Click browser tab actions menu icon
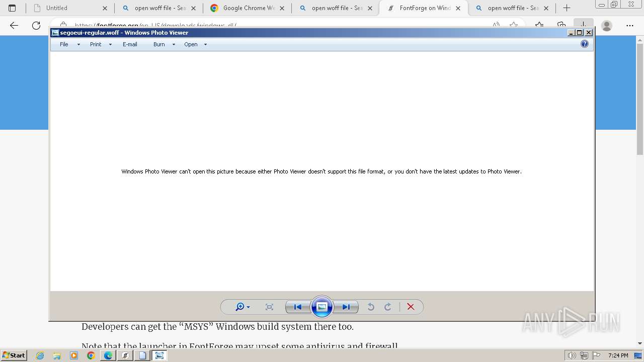The width and height of the screenshot is (644, 362). coord(12,8)
